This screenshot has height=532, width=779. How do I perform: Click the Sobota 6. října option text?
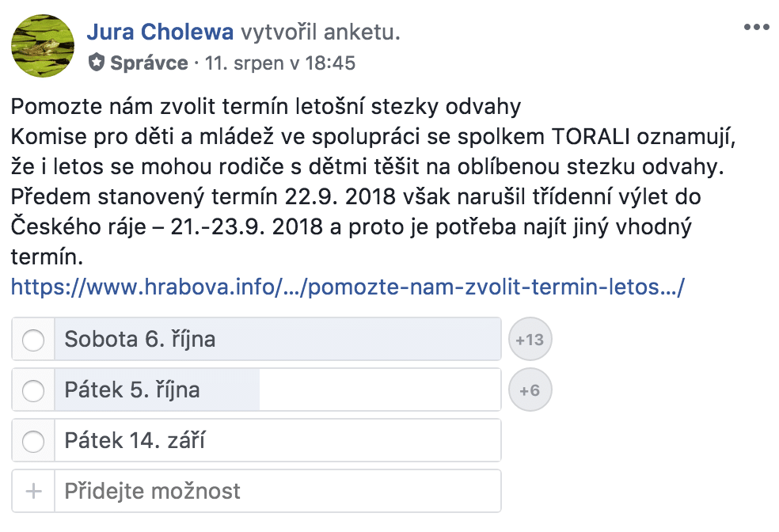tap(140, 340)
